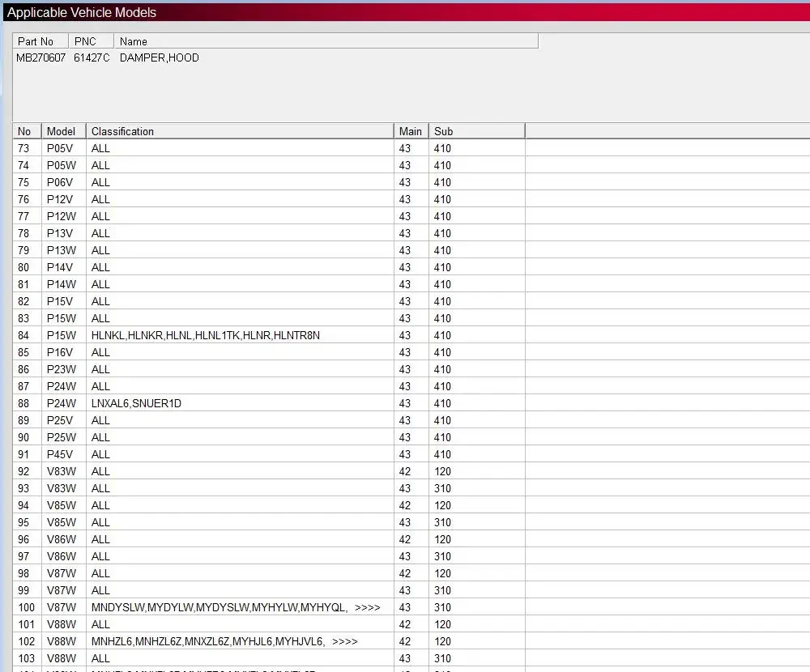This screenshot has width=810, height=672.
Task: Click Sub value 410 in row 91
Action: tap(443, 455)
